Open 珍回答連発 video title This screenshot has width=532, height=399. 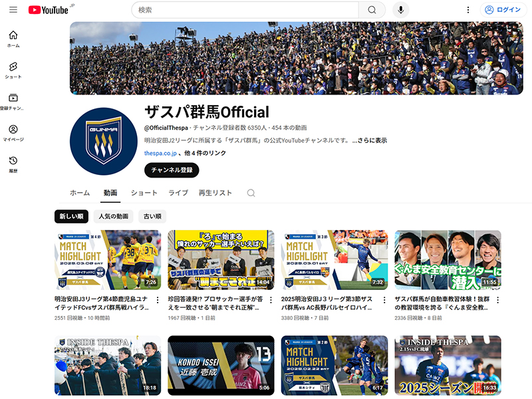click(x=215, y=303)
